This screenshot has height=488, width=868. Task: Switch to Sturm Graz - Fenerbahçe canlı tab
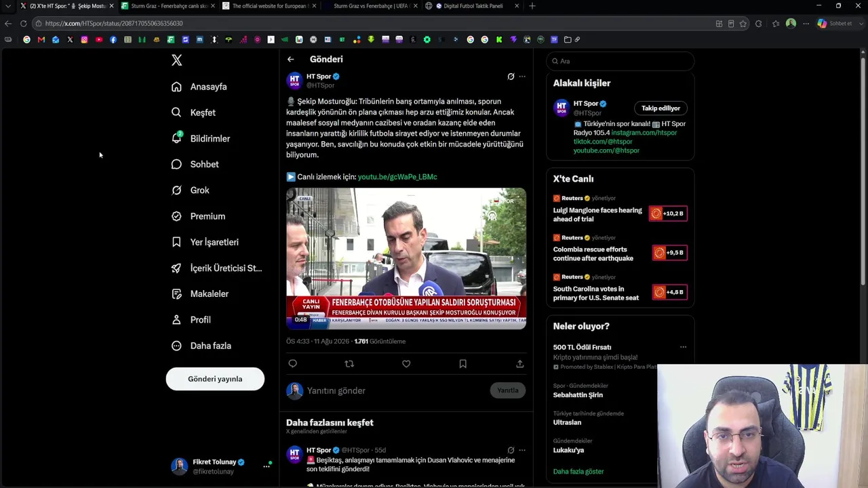click(168, 6)
